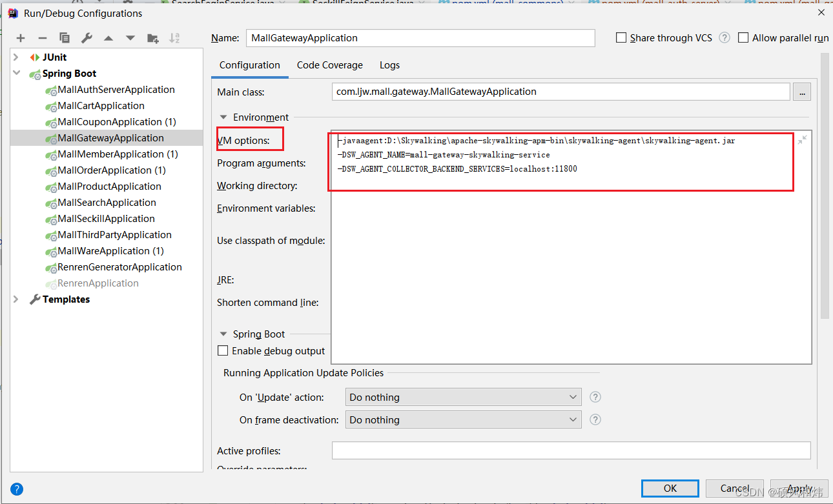Image resolution: width=833 pixels, height=504 pixels.
Task: Select MallSearchApplication configuration
Action: [x=107, y=203]
